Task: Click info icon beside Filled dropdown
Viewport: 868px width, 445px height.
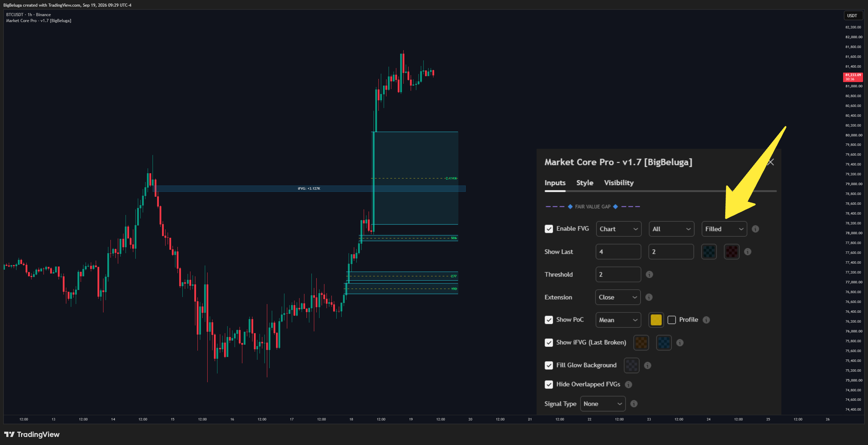Action: tap(755, 229)
